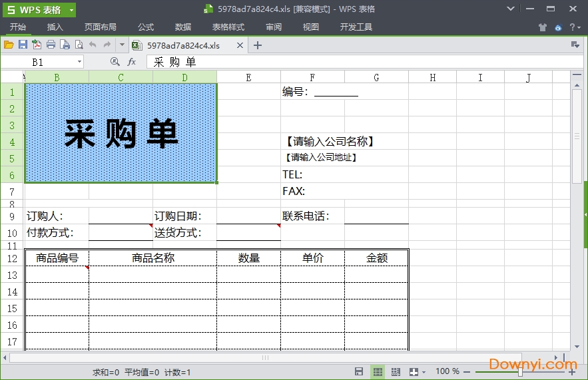Select the 送货方式: cell
This screenshot has width=588, height=380.
point(184,232)
